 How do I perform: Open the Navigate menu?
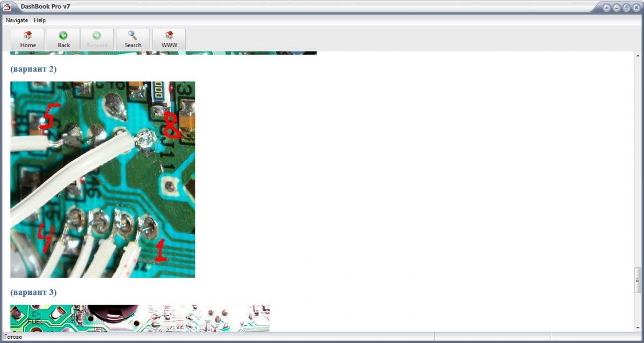(x=17, y=20)
